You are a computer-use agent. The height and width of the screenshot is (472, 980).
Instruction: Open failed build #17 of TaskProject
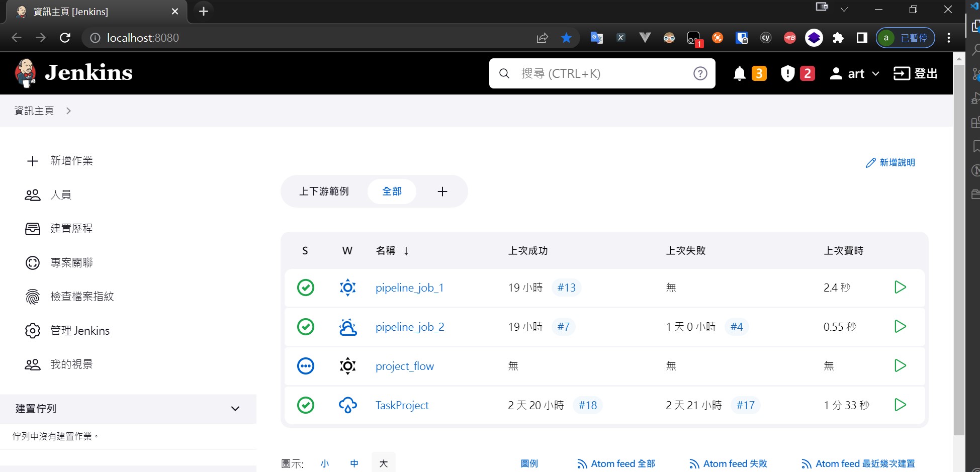(x=746, y=405)
